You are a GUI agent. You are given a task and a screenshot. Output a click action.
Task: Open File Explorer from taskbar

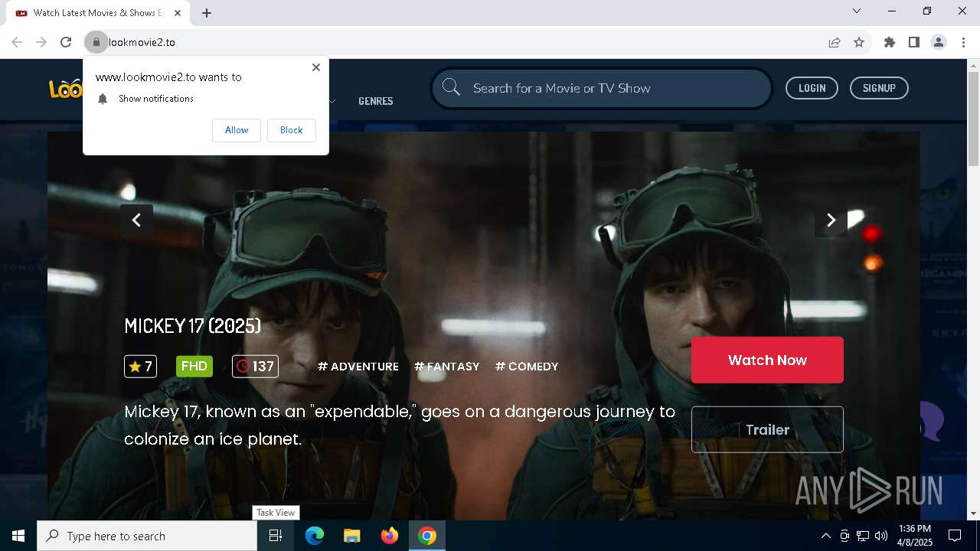[351, 536]
